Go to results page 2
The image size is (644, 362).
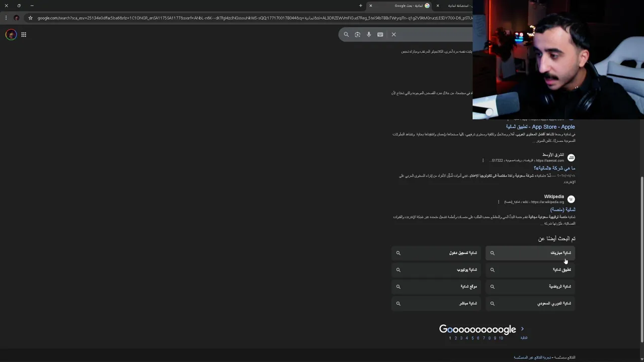coord(456,338)
